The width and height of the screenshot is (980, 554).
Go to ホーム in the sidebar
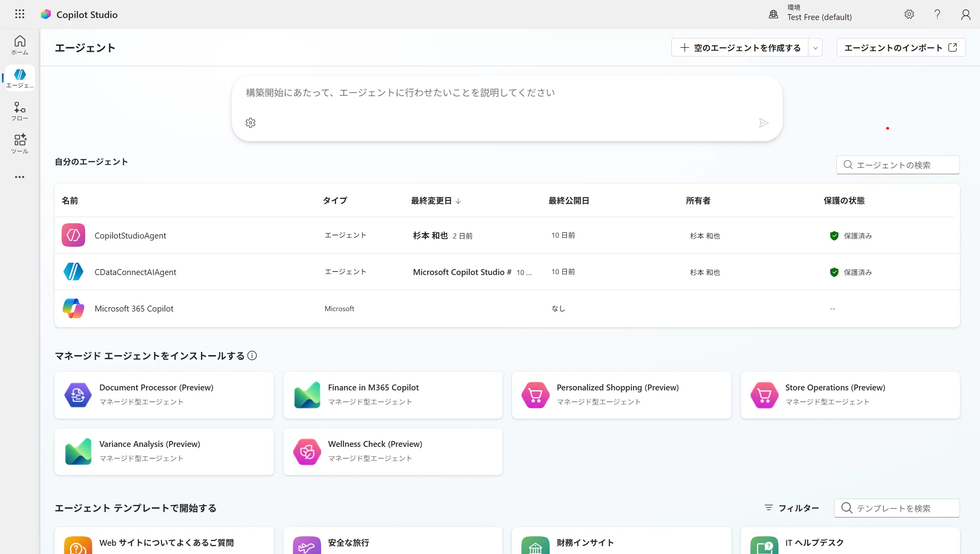tap(20, 45)
